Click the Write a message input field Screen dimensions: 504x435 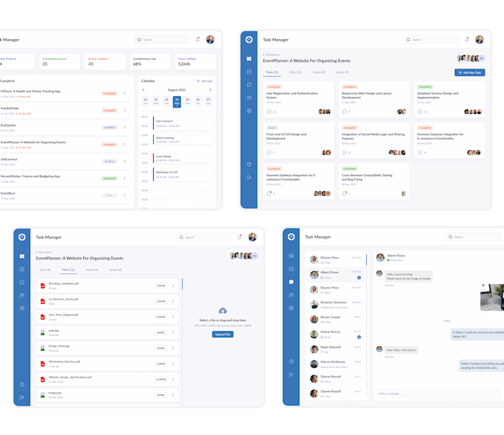click(x=440, y=393)
